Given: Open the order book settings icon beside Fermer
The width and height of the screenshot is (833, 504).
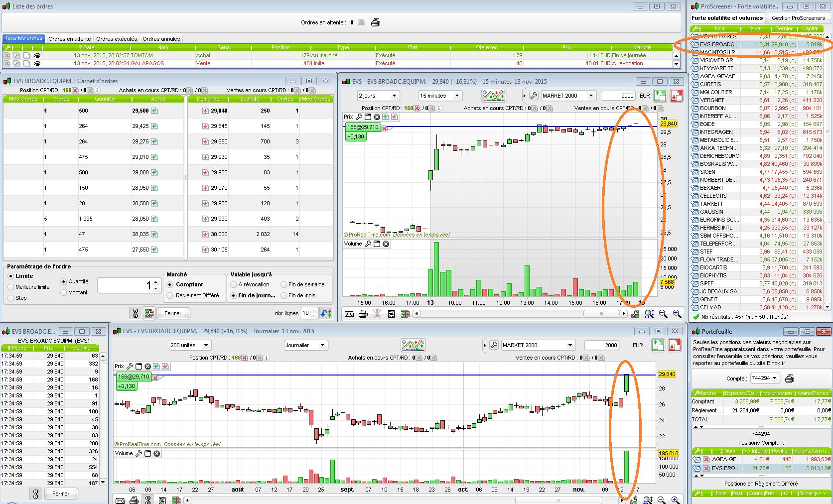Looking at the screenshot, I should pos(149,313).
